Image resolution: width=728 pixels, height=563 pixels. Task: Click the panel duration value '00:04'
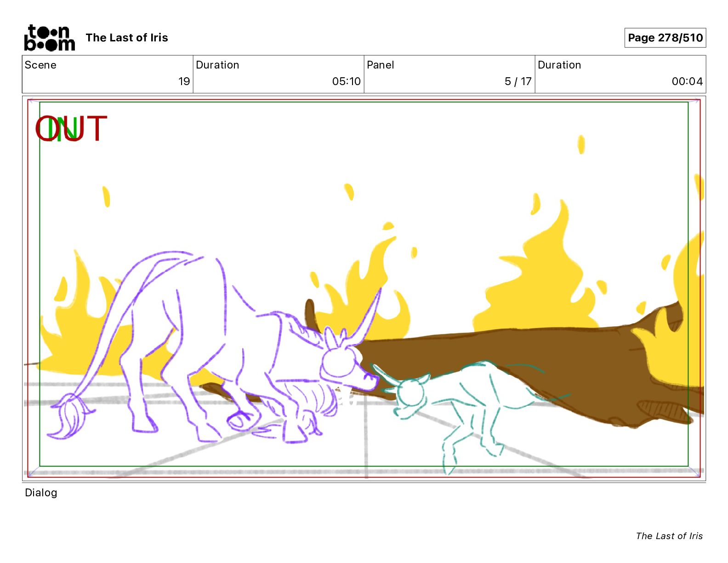coord(687,81)
